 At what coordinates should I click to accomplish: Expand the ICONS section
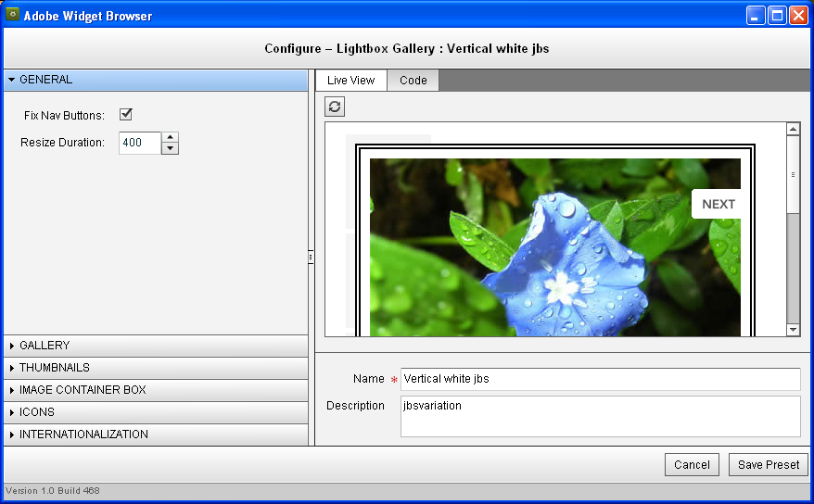point(37,412)
